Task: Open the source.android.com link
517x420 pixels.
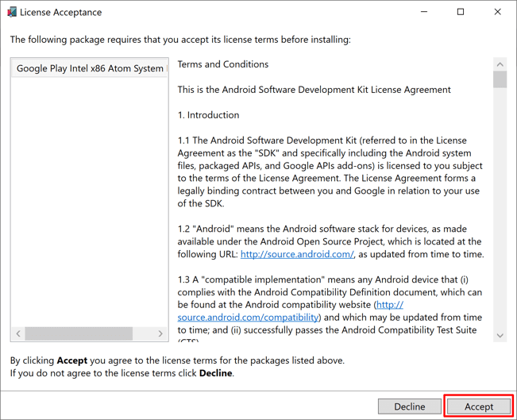Action: [297, 254]
